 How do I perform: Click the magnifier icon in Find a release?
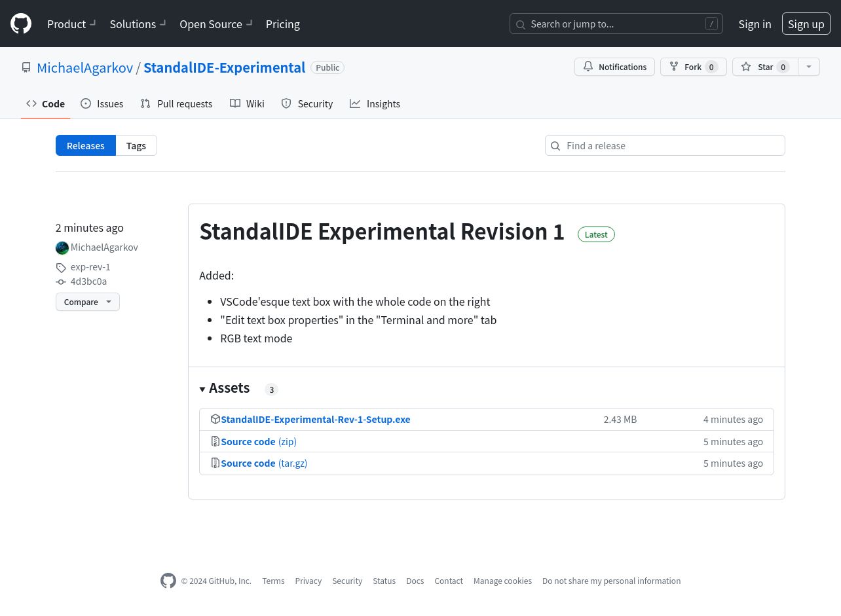tap(555, 145)
